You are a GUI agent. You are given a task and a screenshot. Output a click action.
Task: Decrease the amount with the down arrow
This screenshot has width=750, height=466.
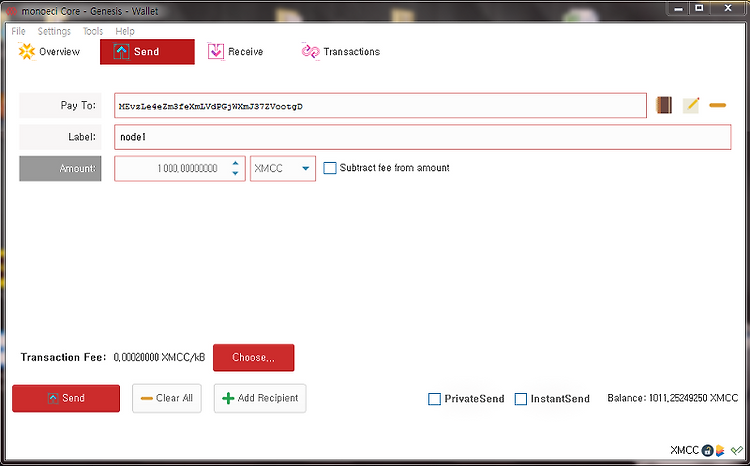coord(235,173)
